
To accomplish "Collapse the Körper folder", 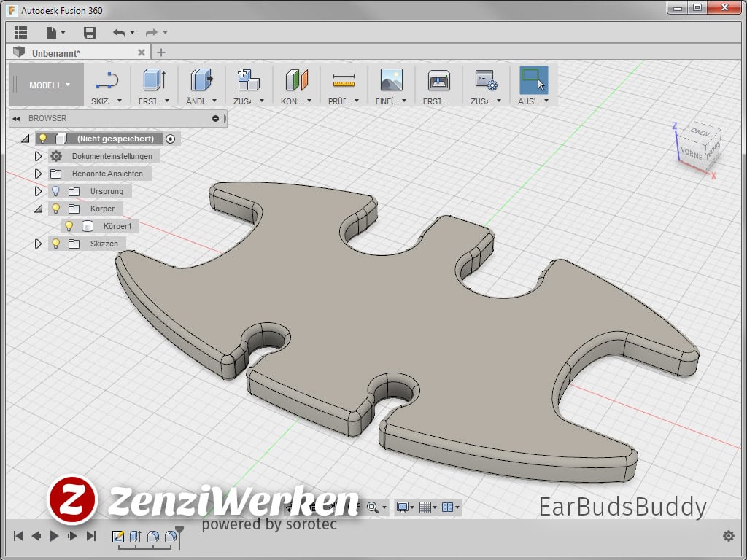I will [38, 209].
